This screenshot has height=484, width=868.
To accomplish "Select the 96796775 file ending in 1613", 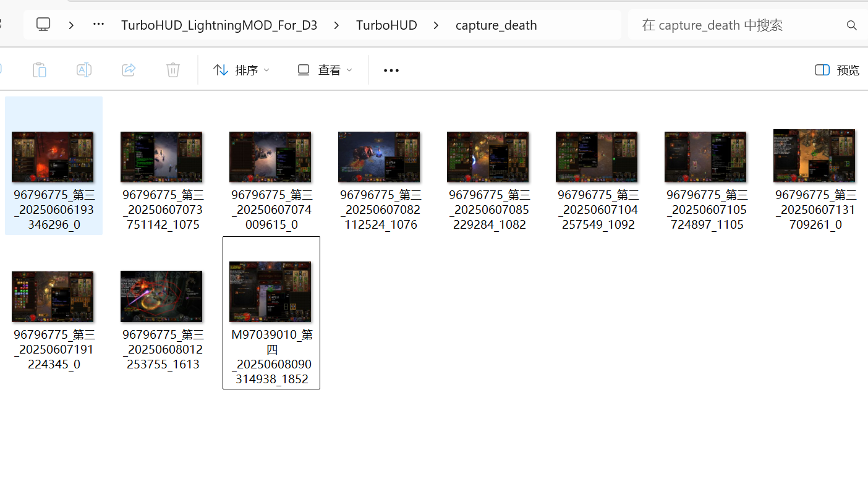I will 161,297.
